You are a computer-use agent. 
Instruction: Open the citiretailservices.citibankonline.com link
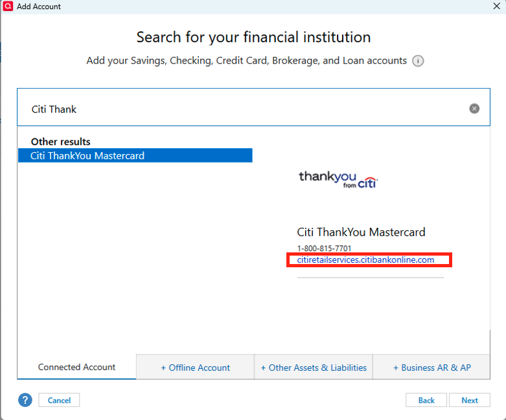(365, 260)
